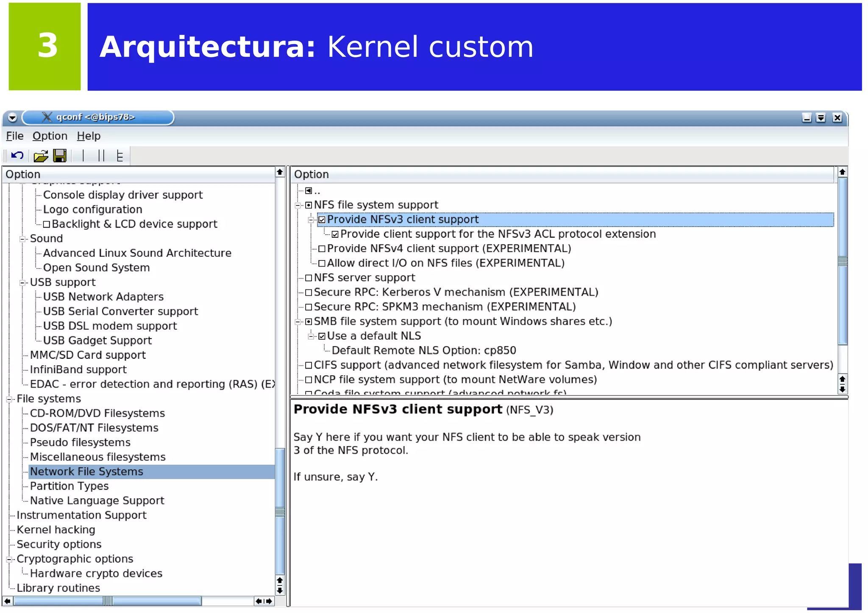
Task: Click left pane horizontal scrollbar thumb
Action: tap(108, 601)
